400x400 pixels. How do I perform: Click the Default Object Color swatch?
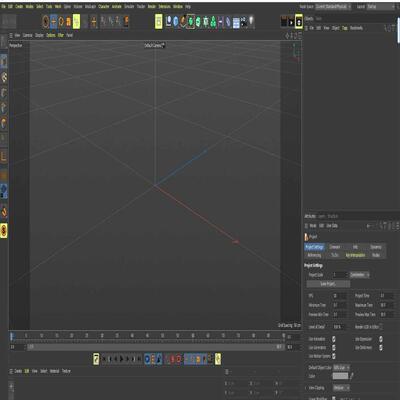pos(340,376)
